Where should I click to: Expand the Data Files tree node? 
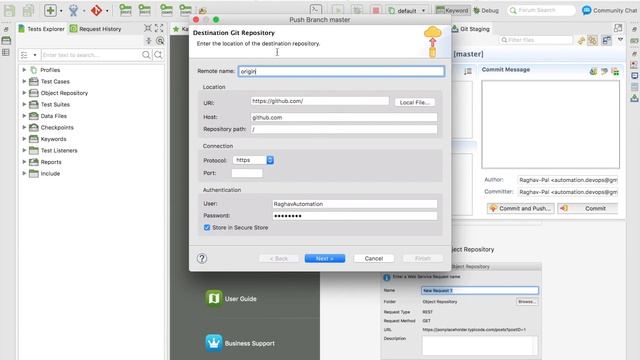tap(24, 116)
